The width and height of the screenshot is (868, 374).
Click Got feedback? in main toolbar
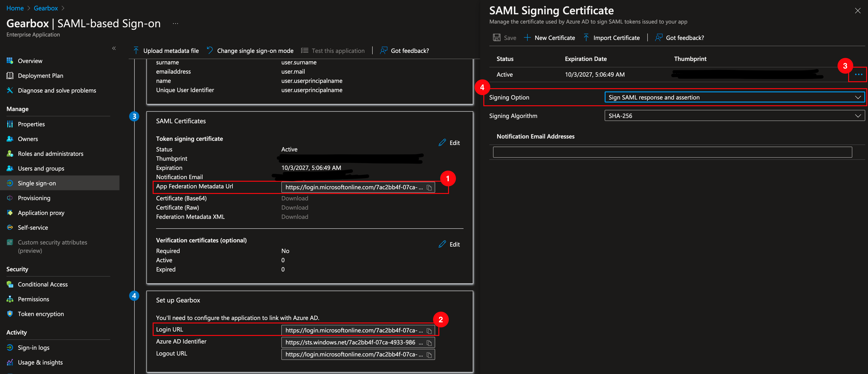point(404,51)
